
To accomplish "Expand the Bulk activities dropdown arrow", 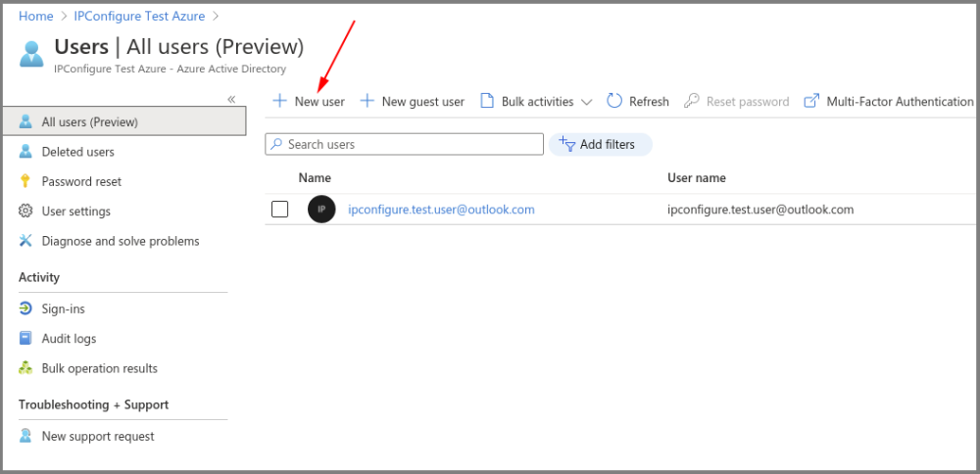I will point(586,102).
